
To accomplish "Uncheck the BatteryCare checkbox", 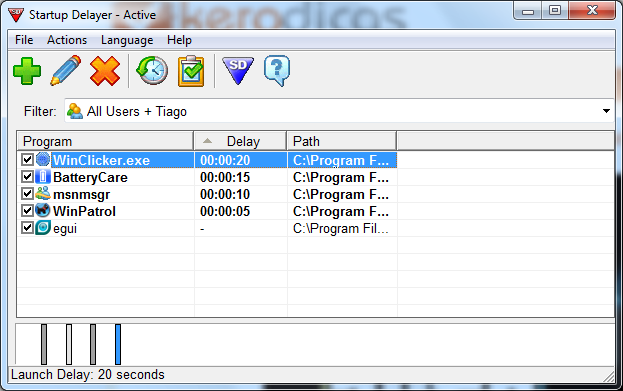I will [27, 177].
